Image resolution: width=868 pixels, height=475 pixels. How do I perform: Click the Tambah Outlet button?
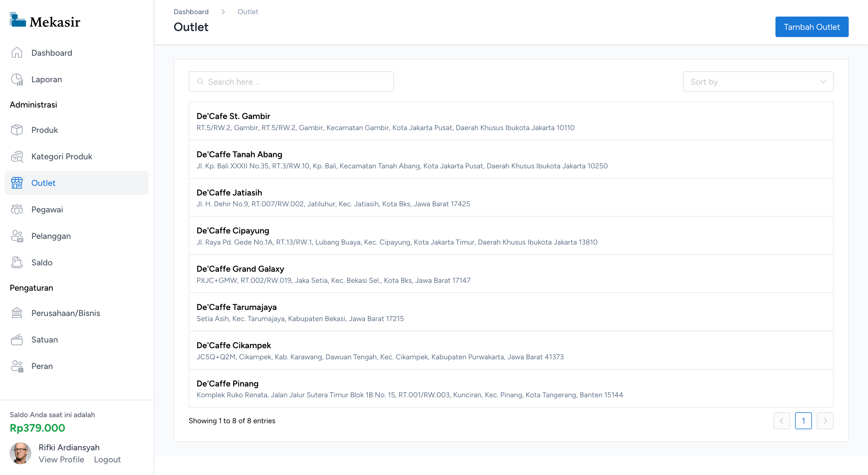[811, 27]
